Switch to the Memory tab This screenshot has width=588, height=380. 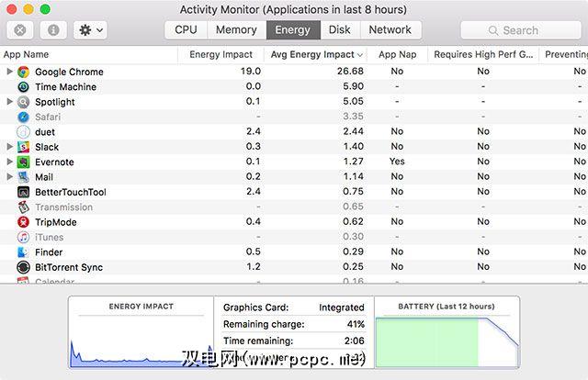coord(236,30)
